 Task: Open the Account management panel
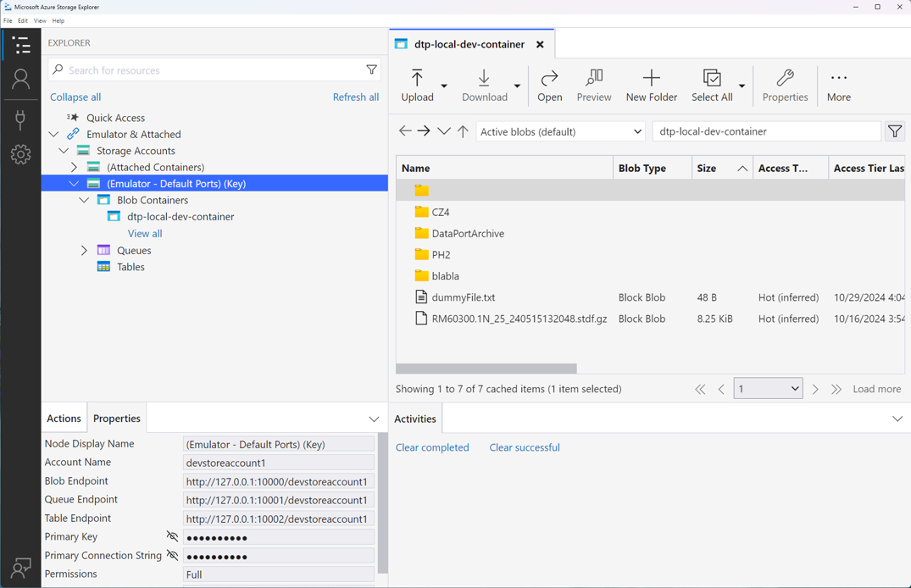[x=21, y=79]
